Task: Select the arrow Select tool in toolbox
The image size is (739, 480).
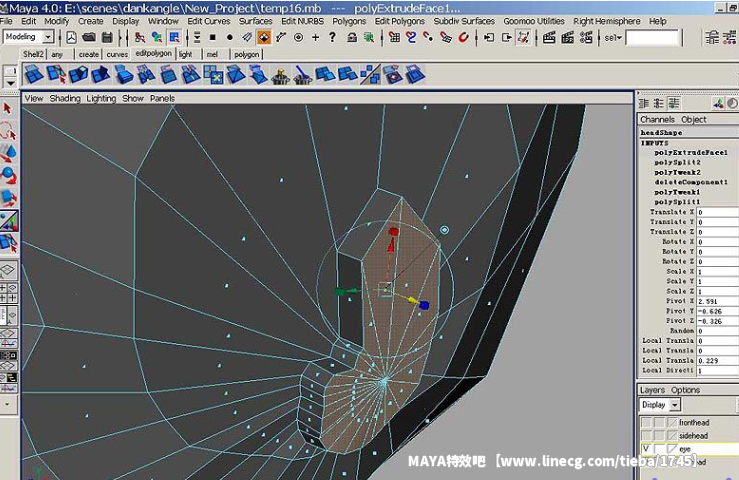Action: tap(8, 109)
